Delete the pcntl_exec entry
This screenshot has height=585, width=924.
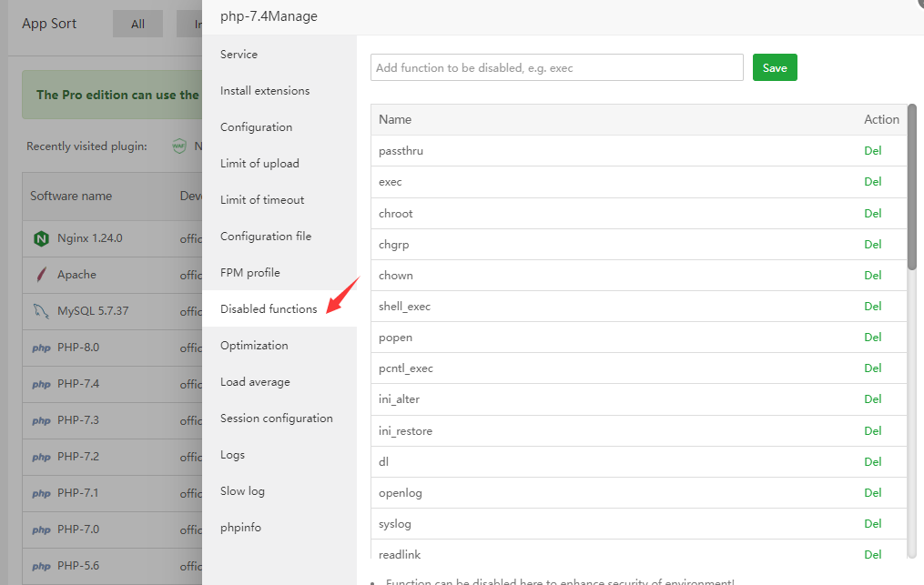[873, 368]
